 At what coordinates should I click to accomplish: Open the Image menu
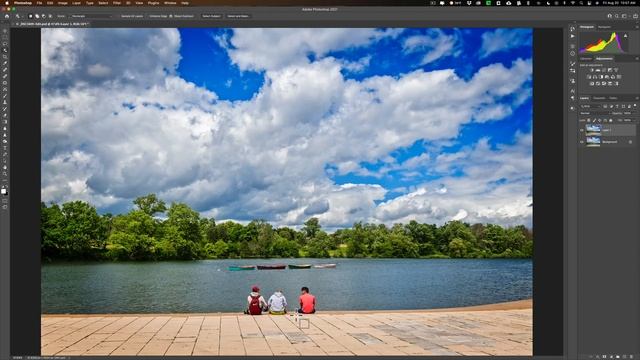click(62, 3)
